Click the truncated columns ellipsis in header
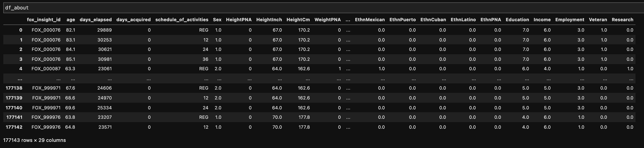Viewport: 644px width, 148px height. pyautogui.click(x=348, y=20)
